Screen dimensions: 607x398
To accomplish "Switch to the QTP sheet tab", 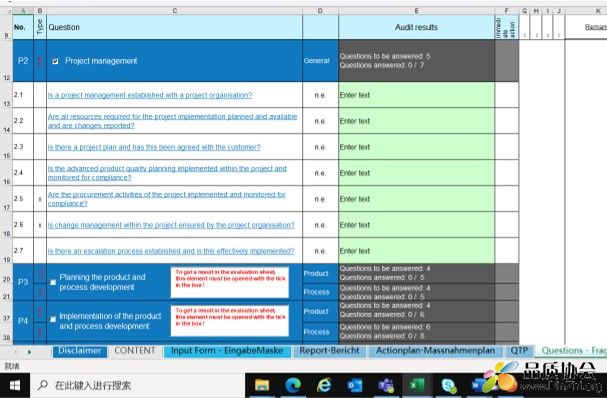I will pos(519,351).
